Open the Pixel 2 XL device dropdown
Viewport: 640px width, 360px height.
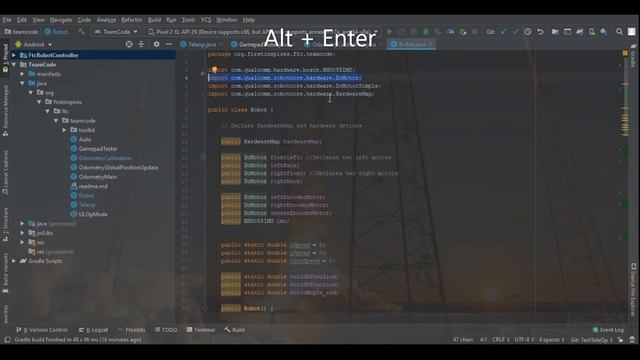pyautogui.click(x=263, y=31)
